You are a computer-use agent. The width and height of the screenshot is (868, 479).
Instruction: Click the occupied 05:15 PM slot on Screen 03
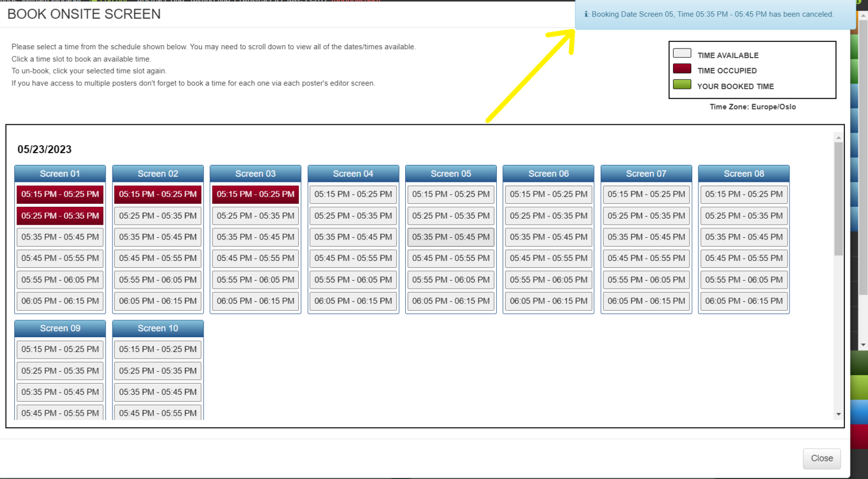[x=255, y=194]
